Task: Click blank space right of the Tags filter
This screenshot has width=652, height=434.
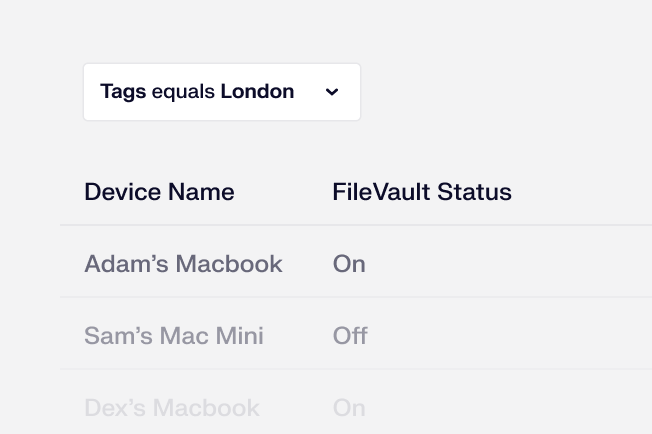Action: point(500,92)
